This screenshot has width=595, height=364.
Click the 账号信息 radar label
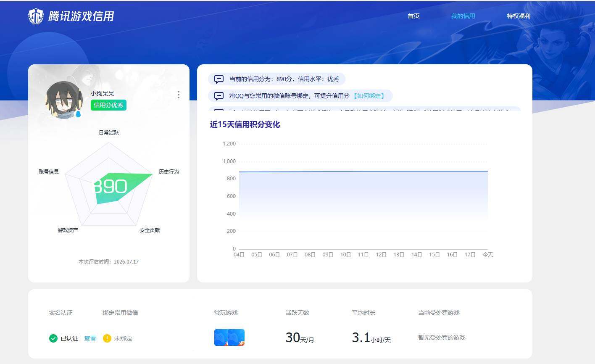(49, 171)
